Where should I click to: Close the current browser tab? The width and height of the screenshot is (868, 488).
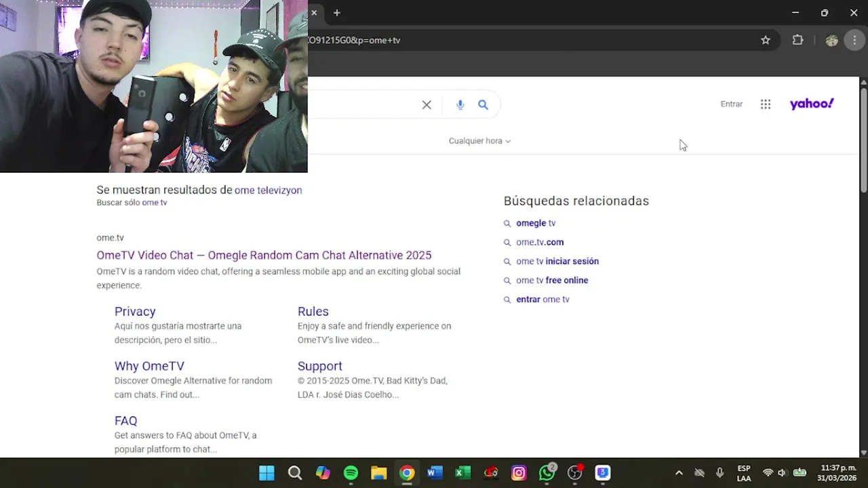click(x=314, y=13)
